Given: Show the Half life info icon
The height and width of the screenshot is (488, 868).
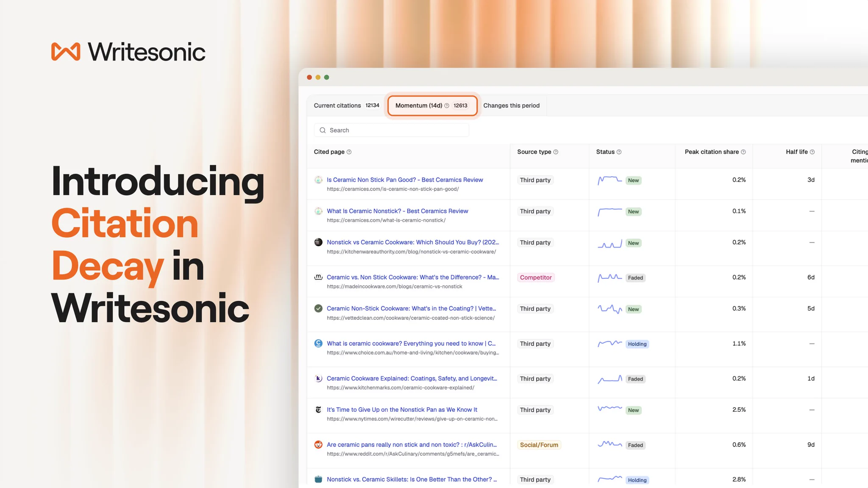Looking at the screenshot, I should [x=812, y=152].
